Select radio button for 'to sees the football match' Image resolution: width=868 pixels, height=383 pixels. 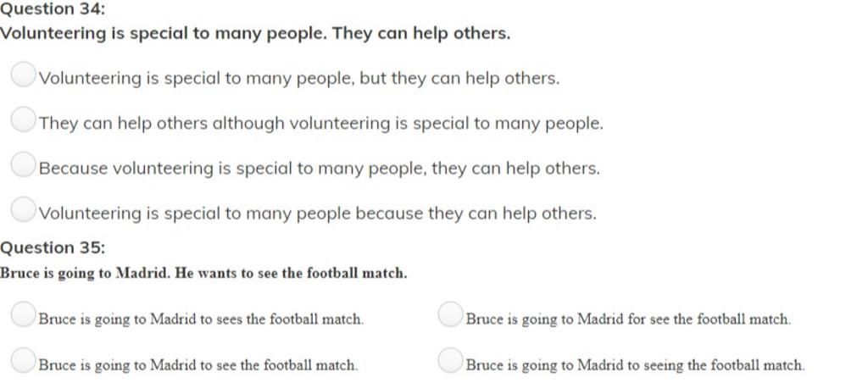23,314
